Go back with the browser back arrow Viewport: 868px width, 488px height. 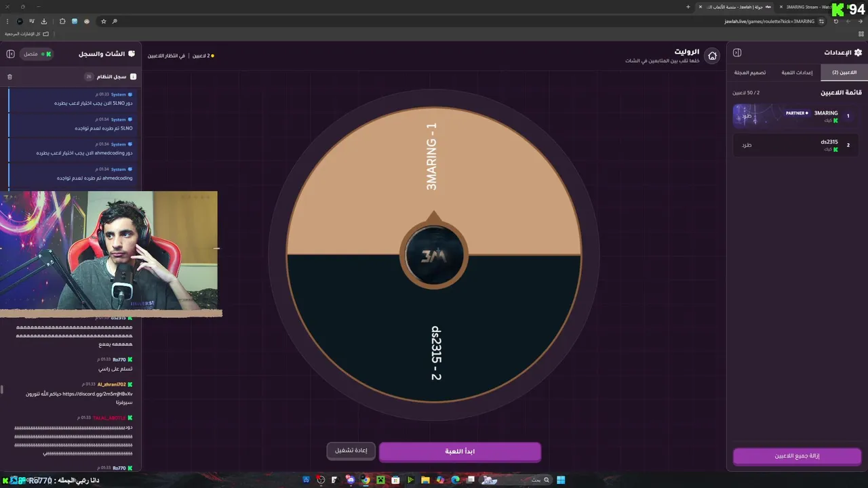point(860,21)
